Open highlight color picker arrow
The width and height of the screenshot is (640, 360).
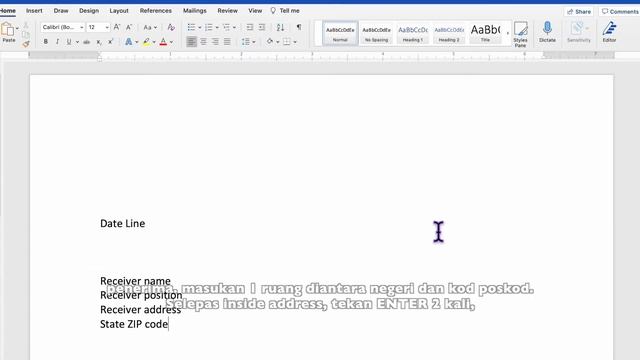154,42
